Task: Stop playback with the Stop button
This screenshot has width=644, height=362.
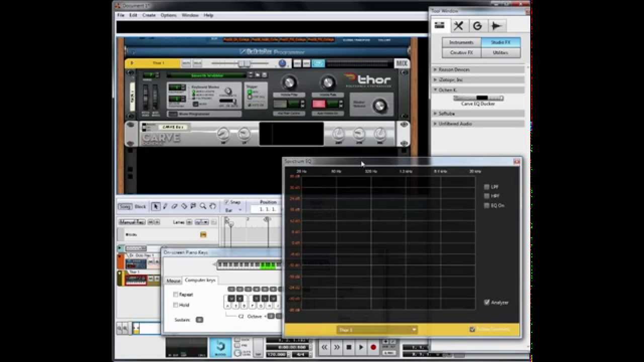Action: click(349, 347)
